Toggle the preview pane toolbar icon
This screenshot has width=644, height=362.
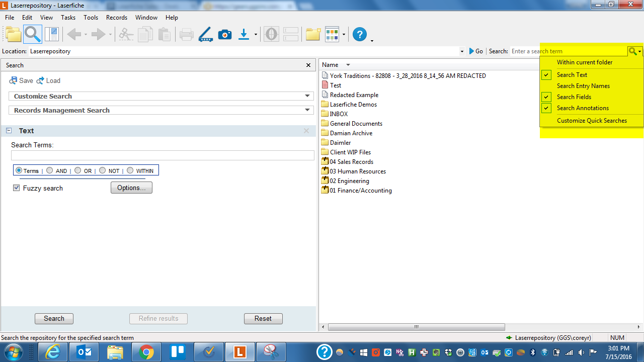click(x=52, y=34)
